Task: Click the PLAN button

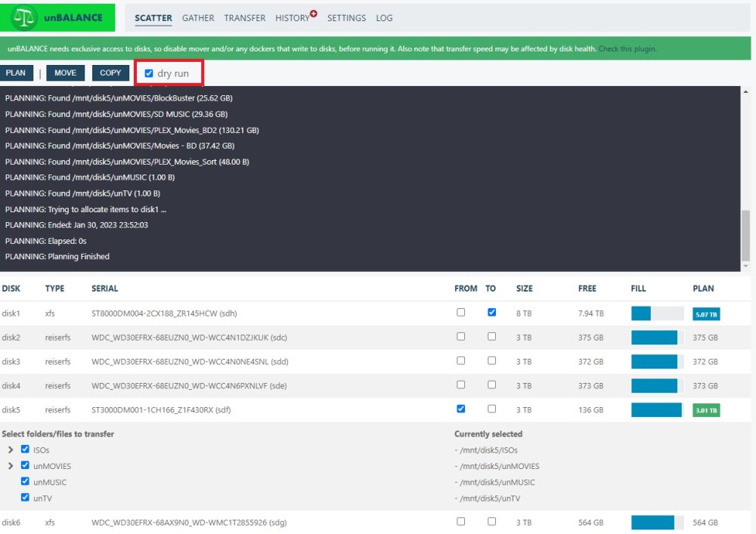Action: pyautogui.click(x=16, y=73)
